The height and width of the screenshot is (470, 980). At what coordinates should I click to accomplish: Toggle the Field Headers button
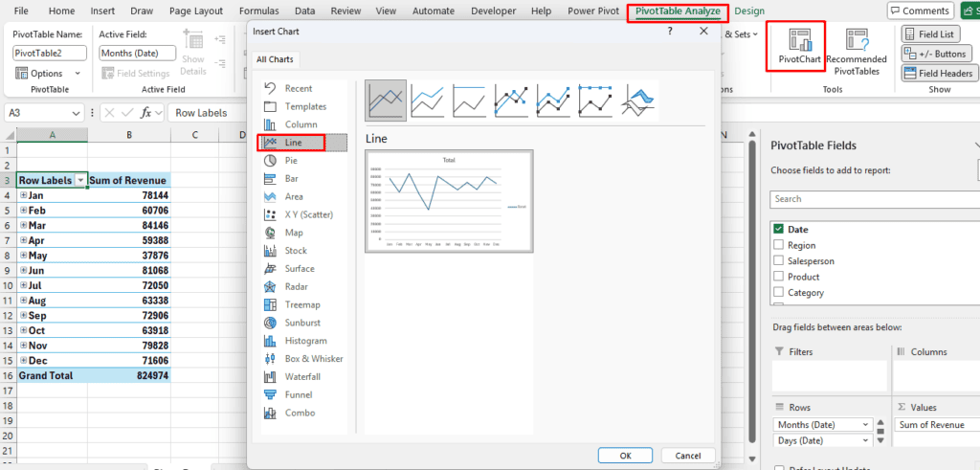[x=939, y=73]
